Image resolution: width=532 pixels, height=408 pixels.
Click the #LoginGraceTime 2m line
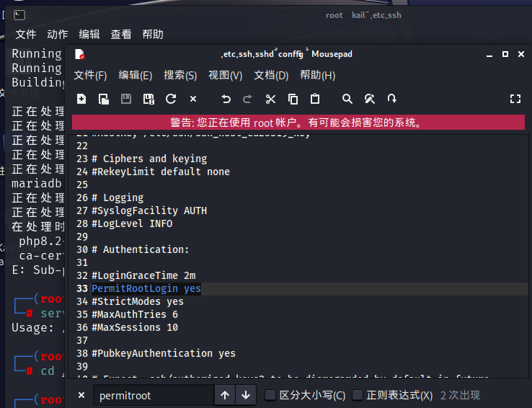pos(143,275)
